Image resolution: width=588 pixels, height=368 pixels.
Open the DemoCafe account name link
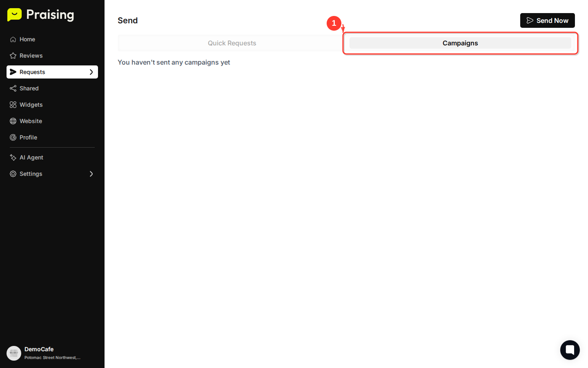(x=39, y=349)
